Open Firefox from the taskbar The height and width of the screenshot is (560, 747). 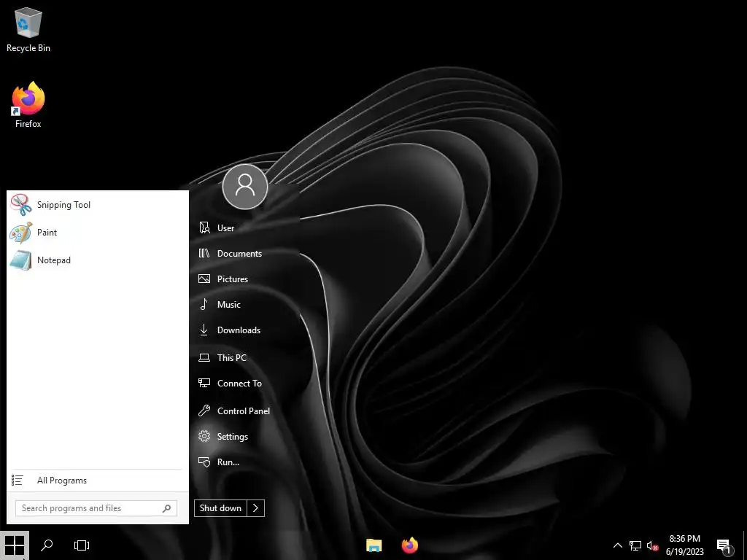(x=410, y=545)
